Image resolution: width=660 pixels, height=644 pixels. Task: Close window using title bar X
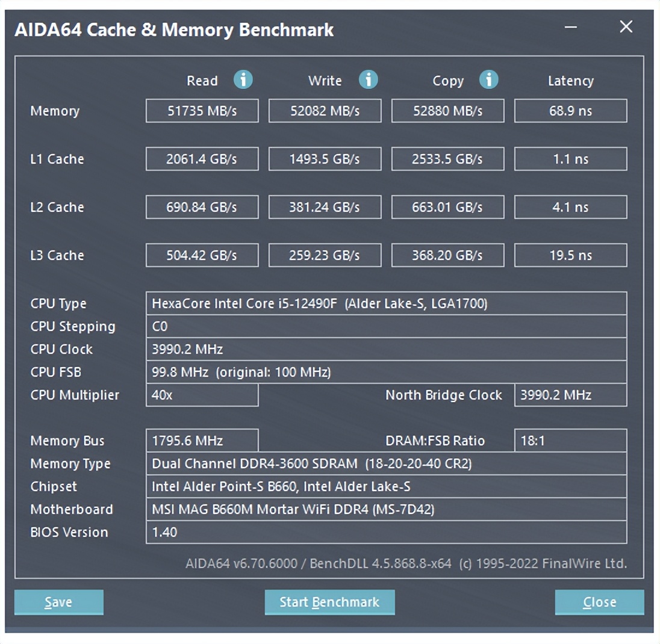[x=626, y=27]
